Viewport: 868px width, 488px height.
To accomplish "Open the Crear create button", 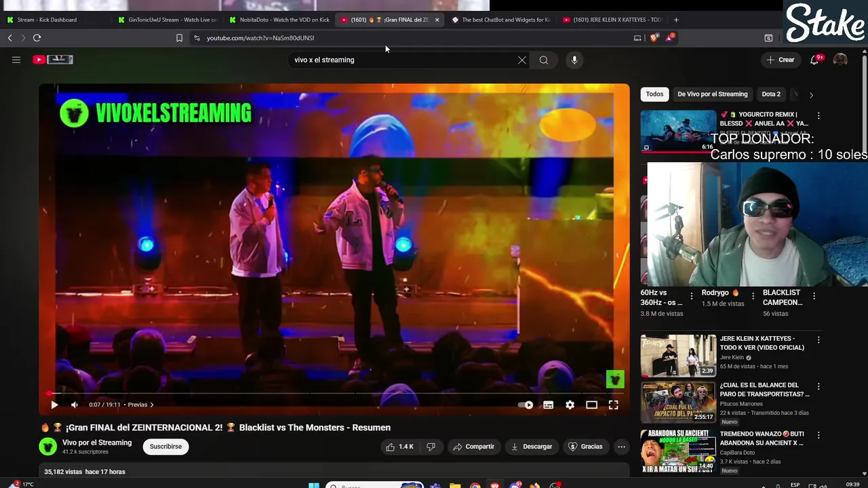I will click(x=780, y=60).
